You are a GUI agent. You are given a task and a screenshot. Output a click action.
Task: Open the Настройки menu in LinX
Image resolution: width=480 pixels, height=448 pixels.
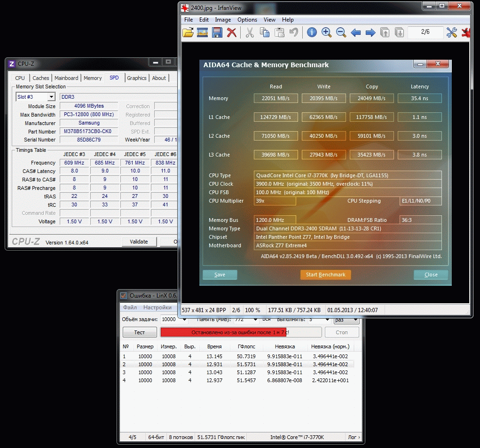[157, 307]
